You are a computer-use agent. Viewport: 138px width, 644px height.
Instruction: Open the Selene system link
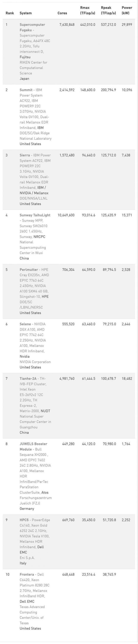(25, 324)
